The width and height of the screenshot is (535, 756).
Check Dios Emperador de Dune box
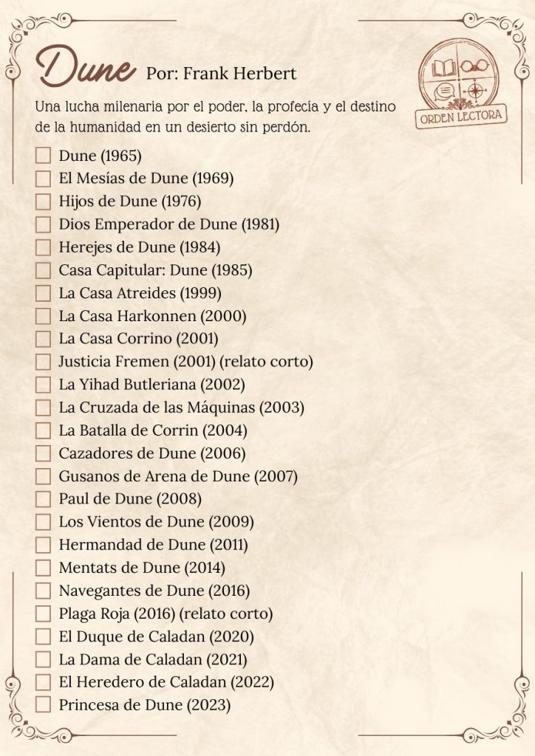44,224
